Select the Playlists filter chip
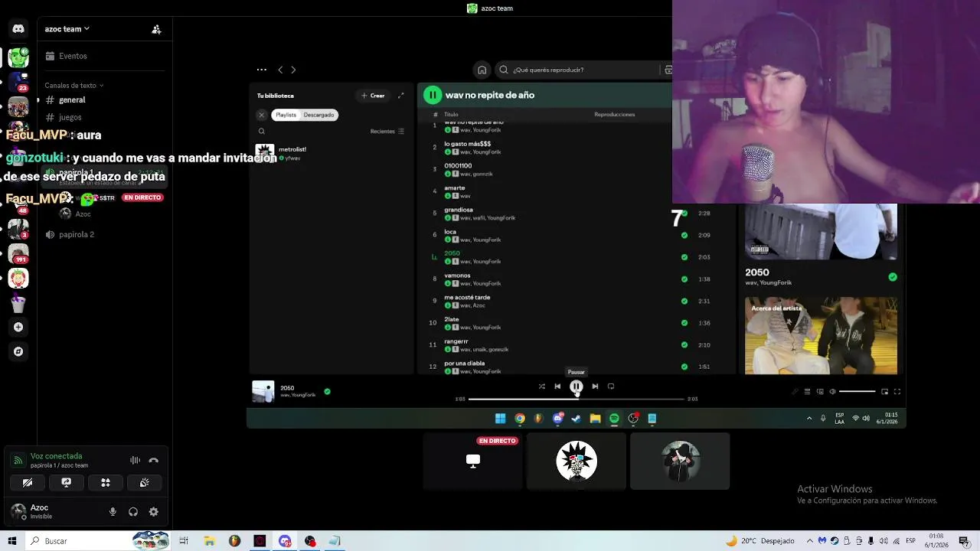980x551 pixels. [x=286, y=115]
